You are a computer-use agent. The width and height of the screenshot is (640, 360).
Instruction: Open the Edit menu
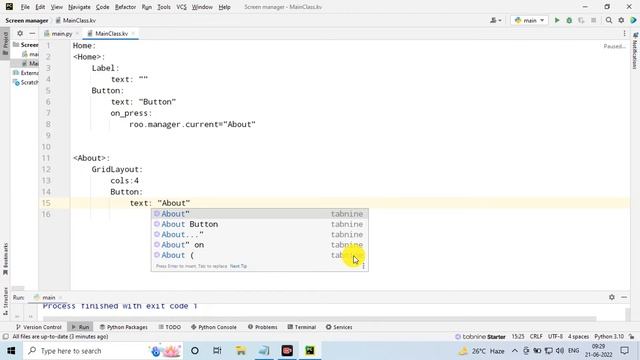(40, 7)
